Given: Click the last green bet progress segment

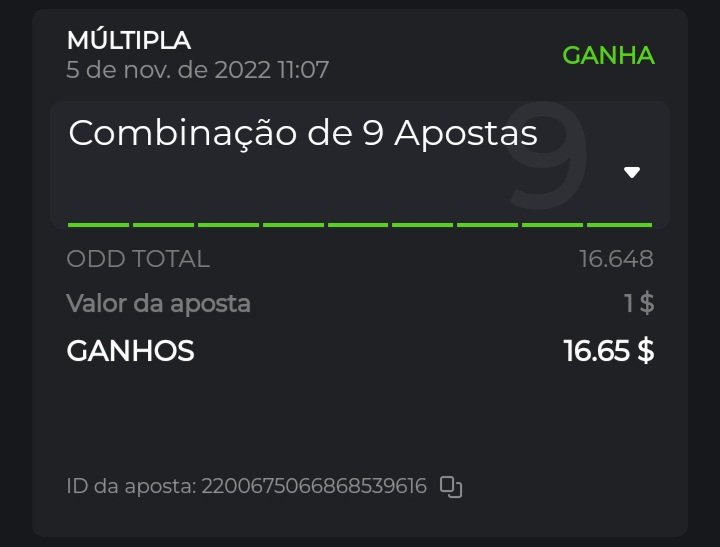Looking at the screenshot, I should [x=619, y=225].
